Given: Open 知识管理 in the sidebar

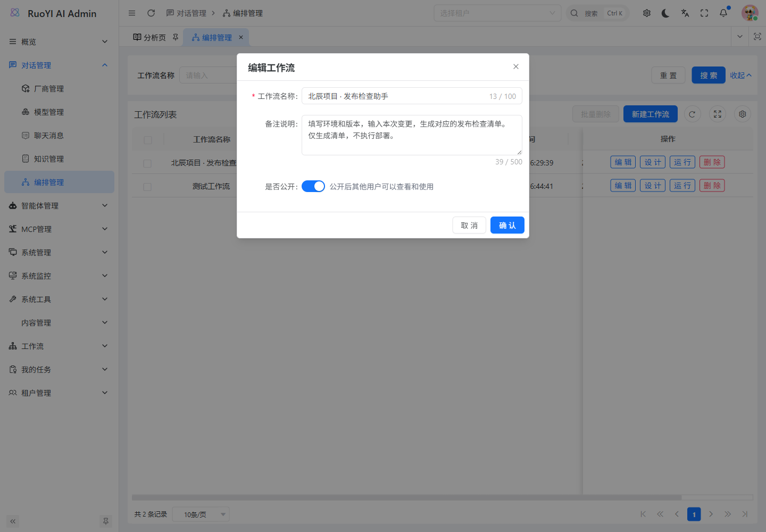Looking at the screenshot, I should 59,159.
